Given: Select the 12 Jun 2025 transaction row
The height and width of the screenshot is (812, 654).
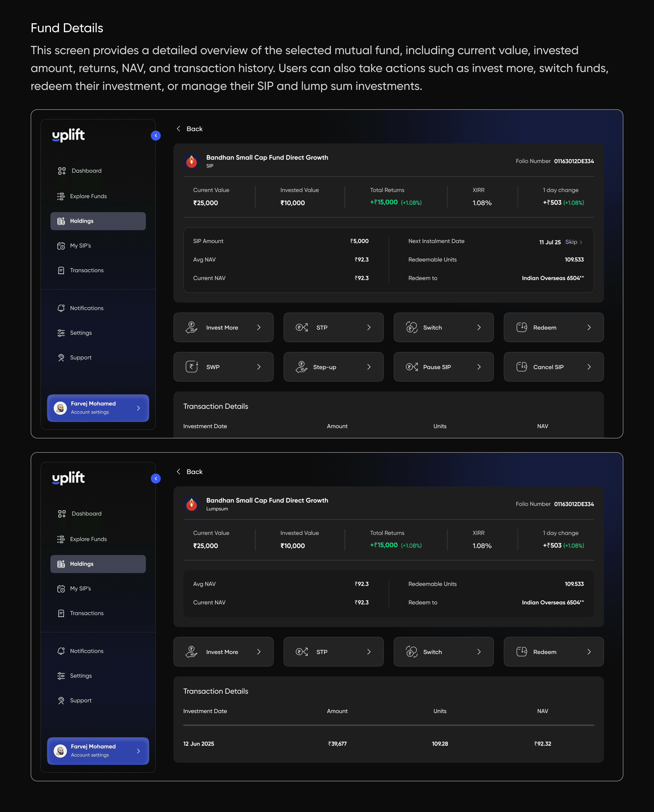Looking at the screenshot, I should click(x=388, y=744).
